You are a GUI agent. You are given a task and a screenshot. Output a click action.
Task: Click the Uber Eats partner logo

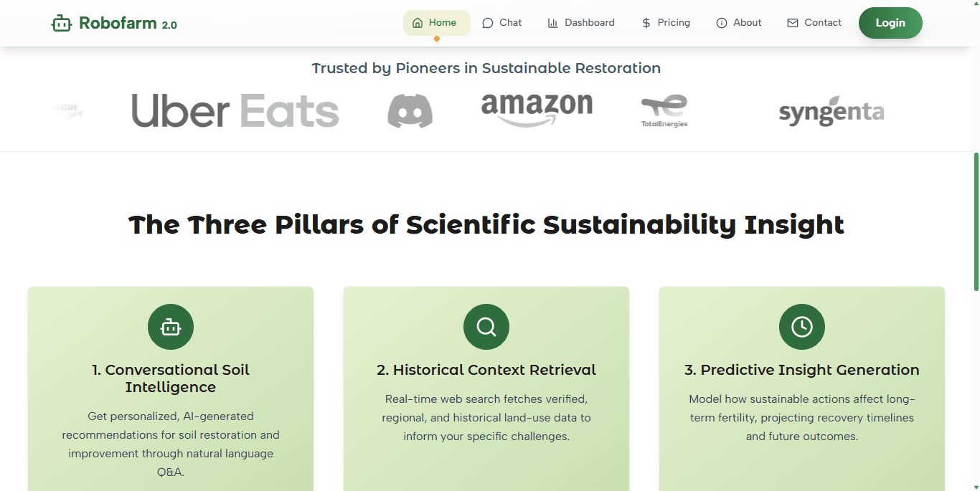click(235, 111)
